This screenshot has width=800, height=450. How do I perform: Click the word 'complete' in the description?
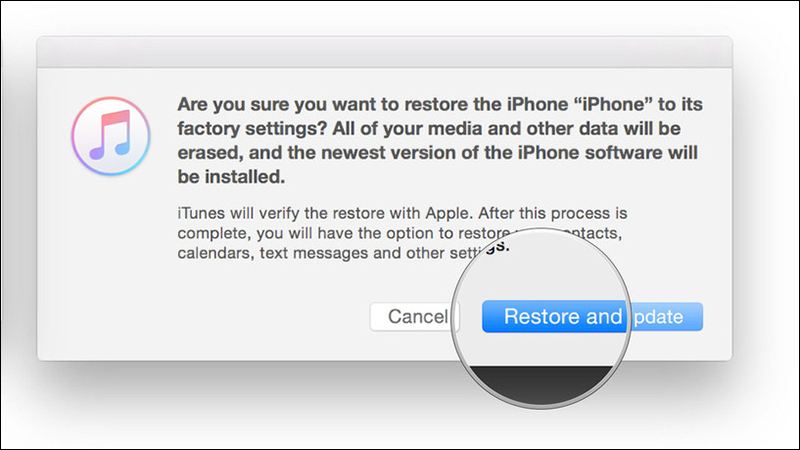[212, 234]
